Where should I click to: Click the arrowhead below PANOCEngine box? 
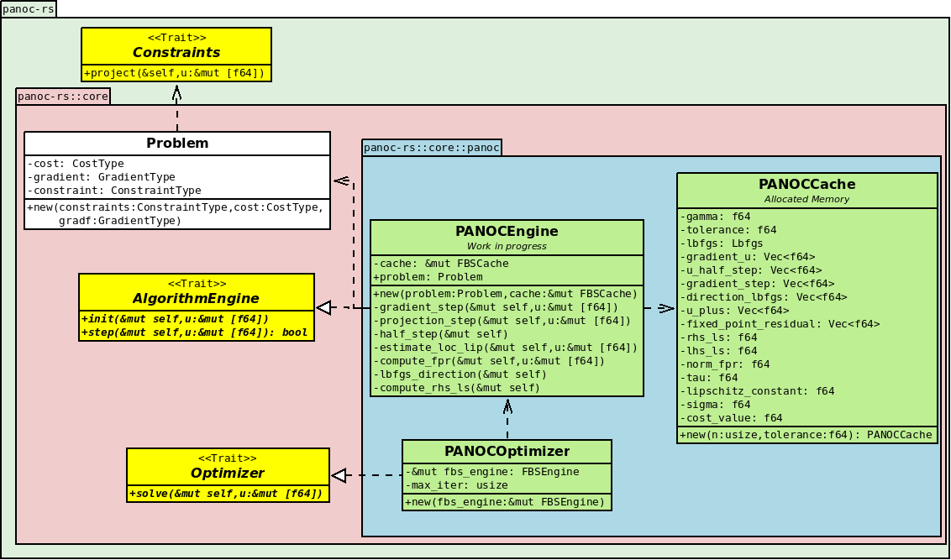[507, 406]
